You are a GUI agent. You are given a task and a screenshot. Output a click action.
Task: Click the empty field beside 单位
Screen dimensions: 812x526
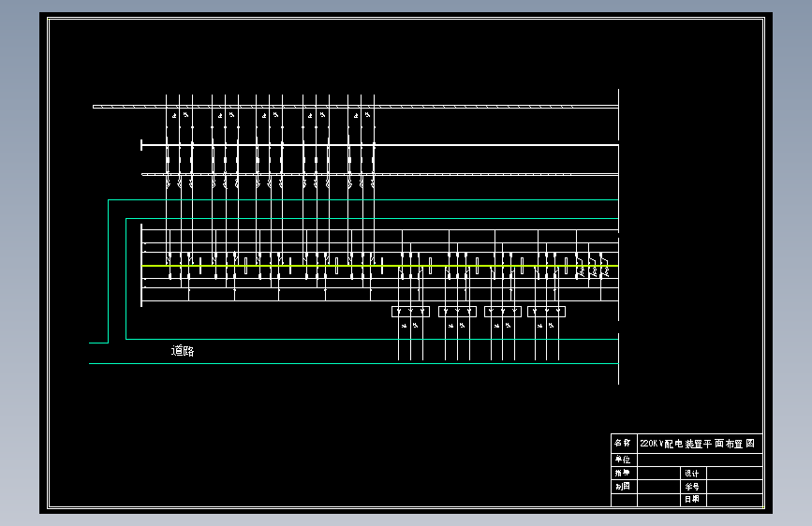[x=700, y=460]
